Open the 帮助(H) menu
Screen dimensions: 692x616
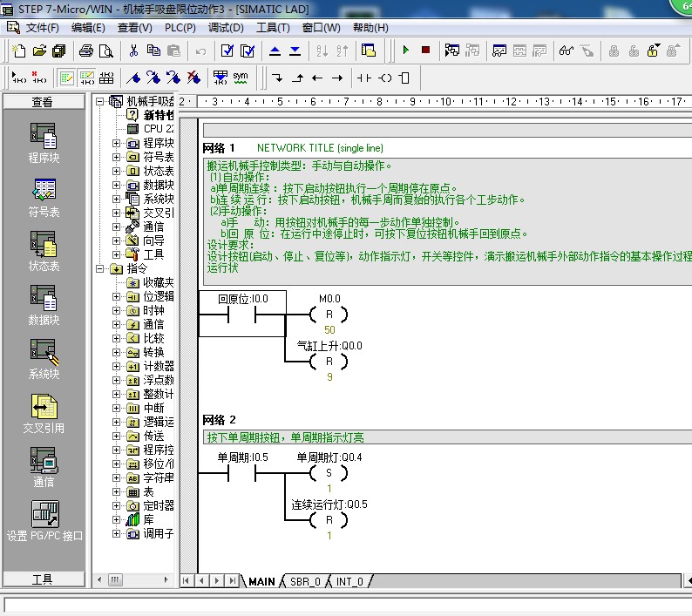point(370,28)
